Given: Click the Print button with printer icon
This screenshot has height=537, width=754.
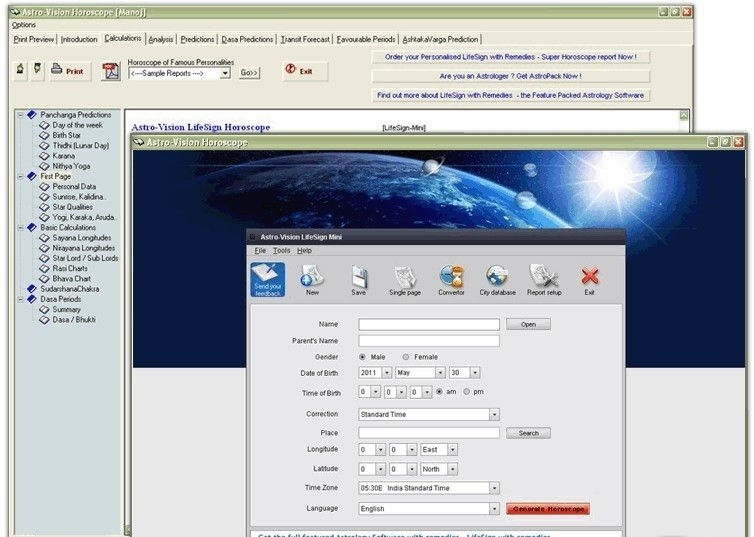Looking at the screenshot, I should tap(70, 71).
